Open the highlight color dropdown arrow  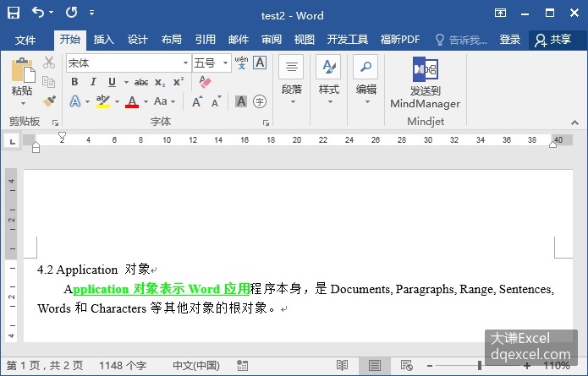click(117, 101)
